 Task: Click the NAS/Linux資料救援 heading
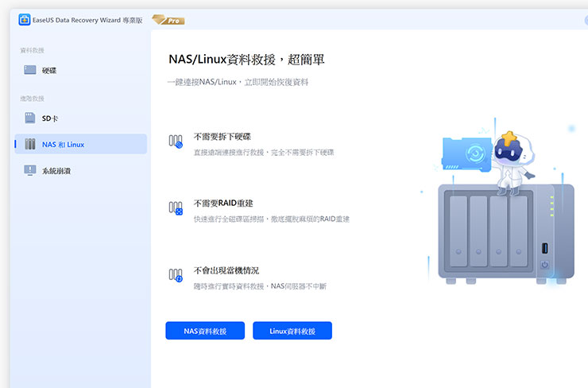coord(246,60)
